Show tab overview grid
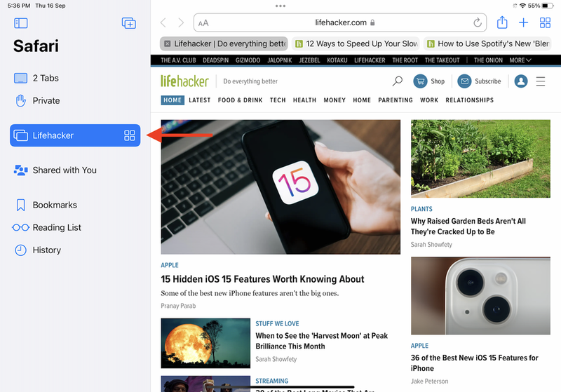This screenshot has height=392, width=561. [x=545, y=23]
